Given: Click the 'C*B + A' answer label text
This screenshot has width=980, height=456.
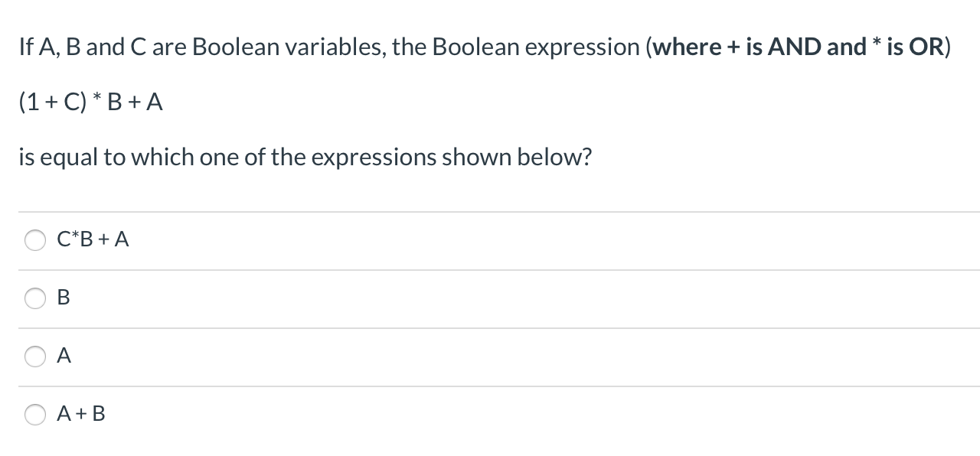Looking at the screenshot, I should point(93,239).
